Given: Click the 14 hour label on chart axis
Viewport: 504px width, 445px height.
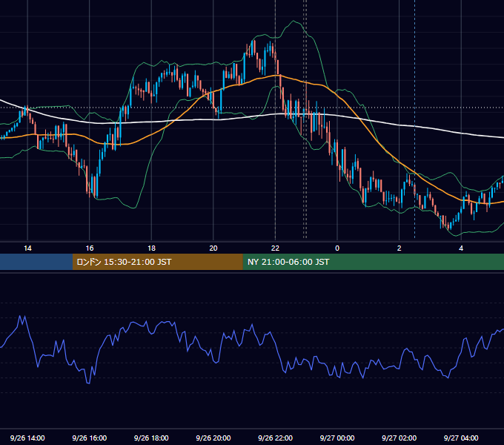Looking at the screenshot, I should tap(27, 248).
